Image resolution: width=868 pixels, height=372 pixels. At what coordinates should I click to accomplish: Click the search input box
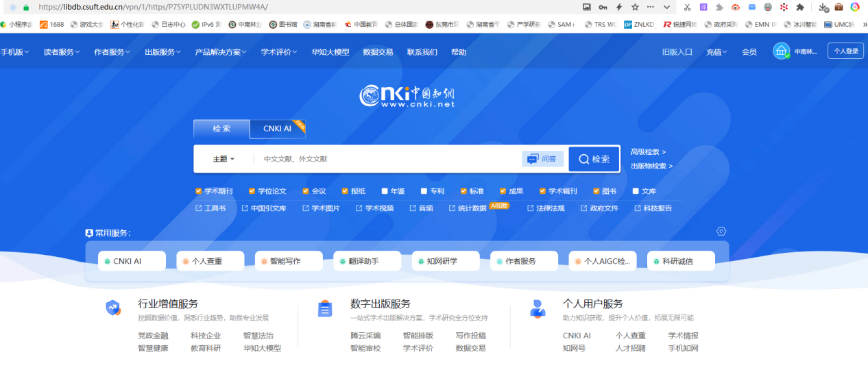click(x=387, y=159)
